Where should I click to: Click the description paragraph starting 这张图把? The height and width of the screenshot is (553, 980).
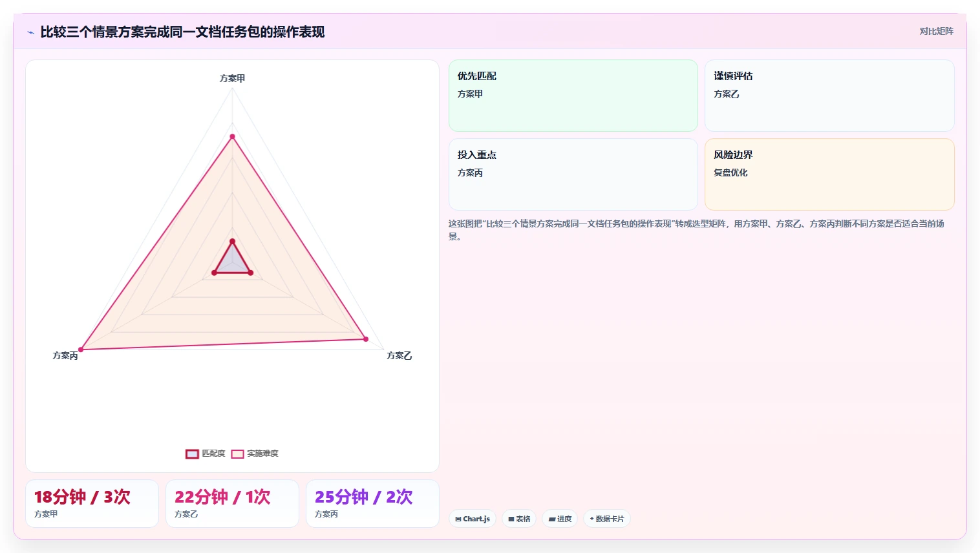[697, 230]
